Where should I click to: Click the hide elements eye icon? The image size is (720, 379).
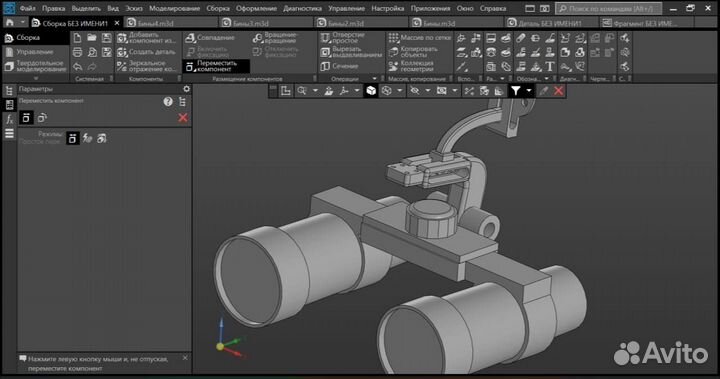tap(415, 91)
